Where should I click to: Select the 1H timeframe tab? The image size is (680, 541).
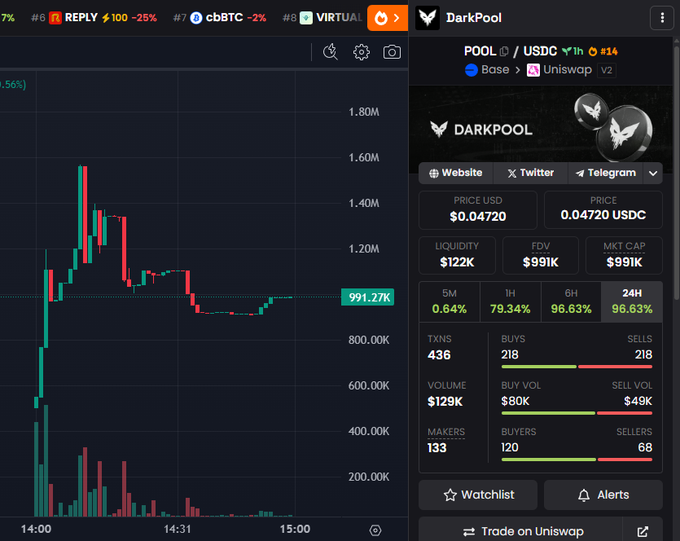click(510, 302)
